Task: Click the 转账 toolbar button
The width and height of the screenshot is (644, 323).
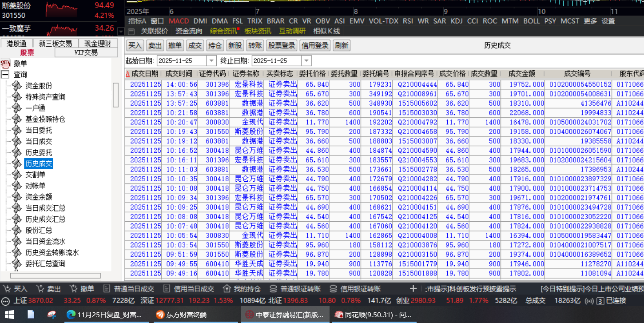Action: tap(255, 45)
